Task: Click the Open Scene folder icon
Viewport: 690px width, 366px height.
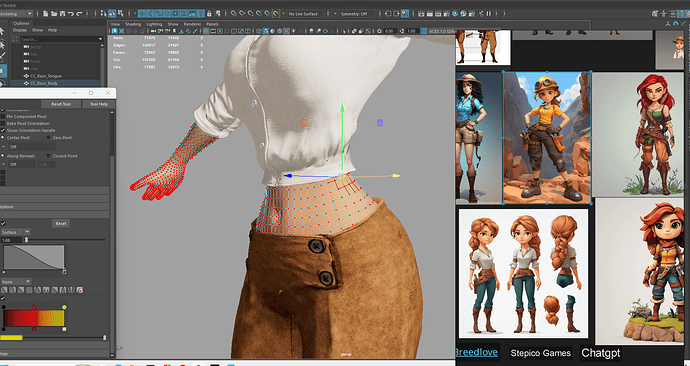Action: (54, 14)
